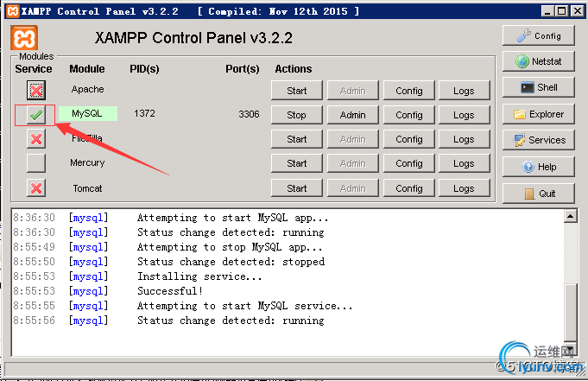The image size is (588, 381).
Task: View MySQL Logs
Action: [x=465, y=115]
